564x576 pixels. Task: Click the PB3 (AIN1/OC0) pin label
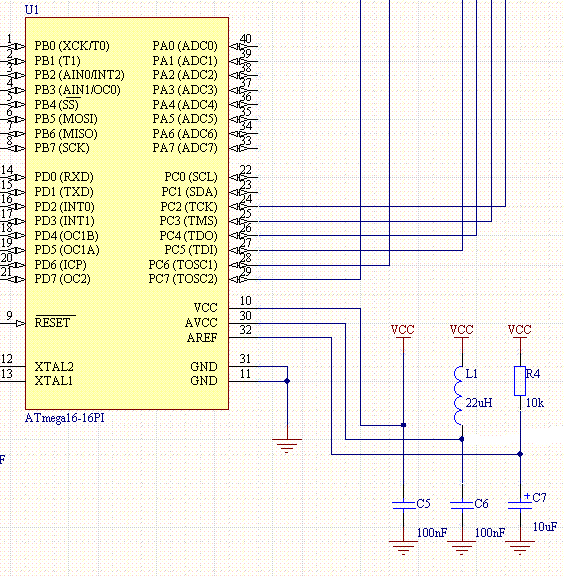(78, 90)
